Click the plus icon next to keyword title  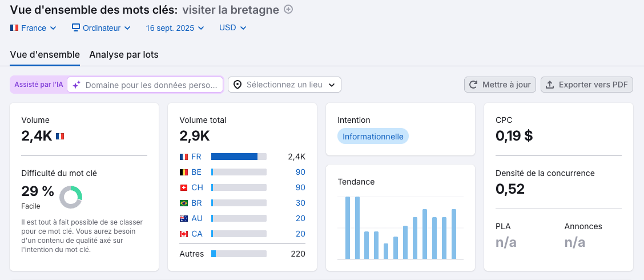288,9
